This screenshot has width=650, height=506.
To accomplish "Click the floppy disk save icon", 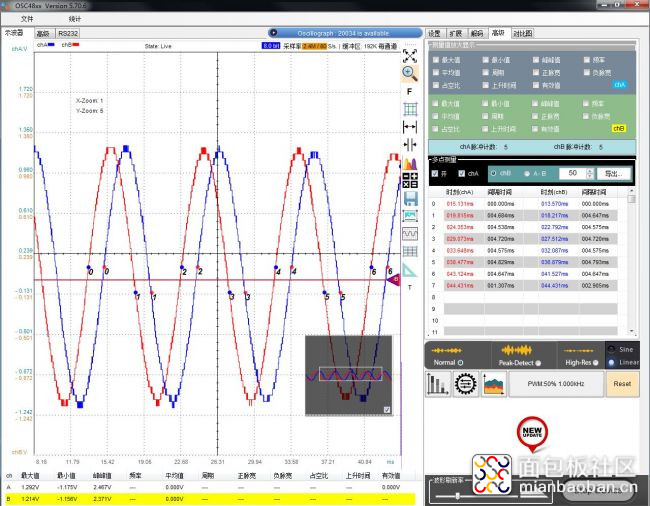I will point(410,199).
